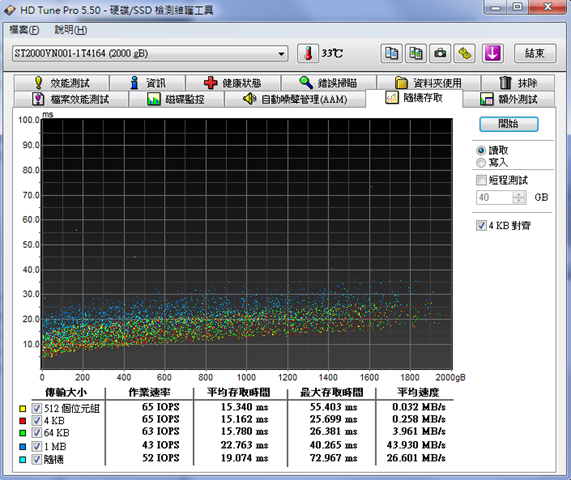Open the 檔案(F) menu

(x=24, y=30)
